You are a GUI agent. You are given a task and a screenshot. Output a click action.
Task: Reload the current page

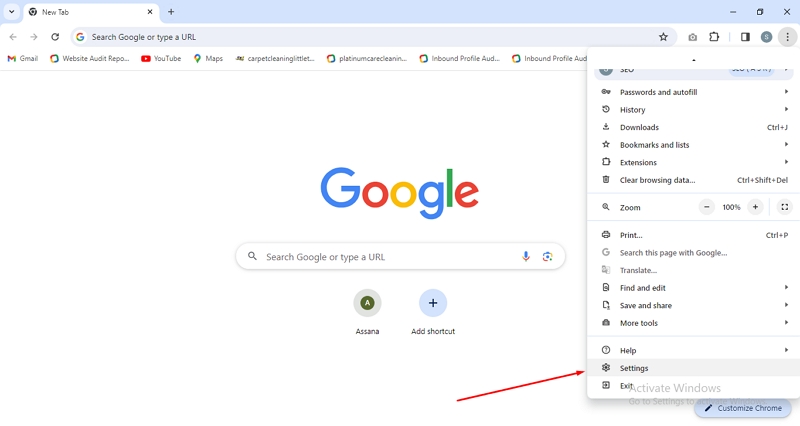(55, 37)
